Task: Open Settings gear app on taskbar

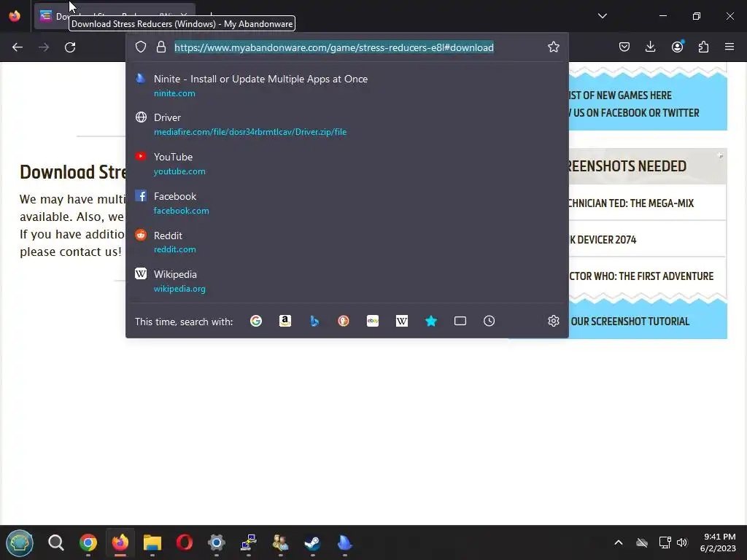Action: pyautogui.click(x=216, y=542)
